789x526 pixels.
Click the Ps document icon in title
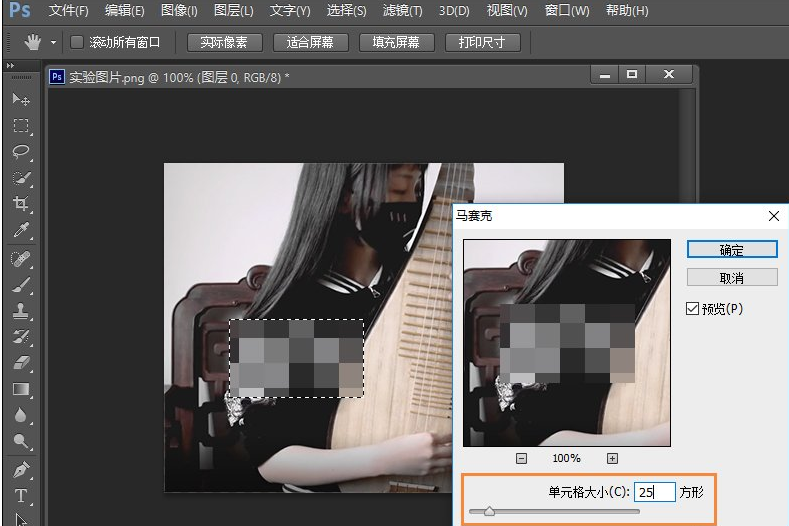click(x=57, y=77)
